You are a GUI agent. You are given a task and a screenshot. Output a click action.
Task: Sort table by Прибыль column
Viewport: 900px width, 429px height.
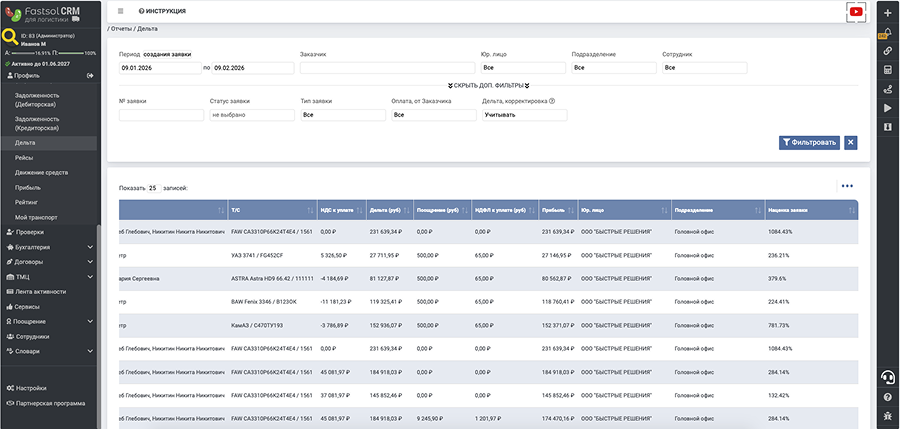tap(555, 210)
